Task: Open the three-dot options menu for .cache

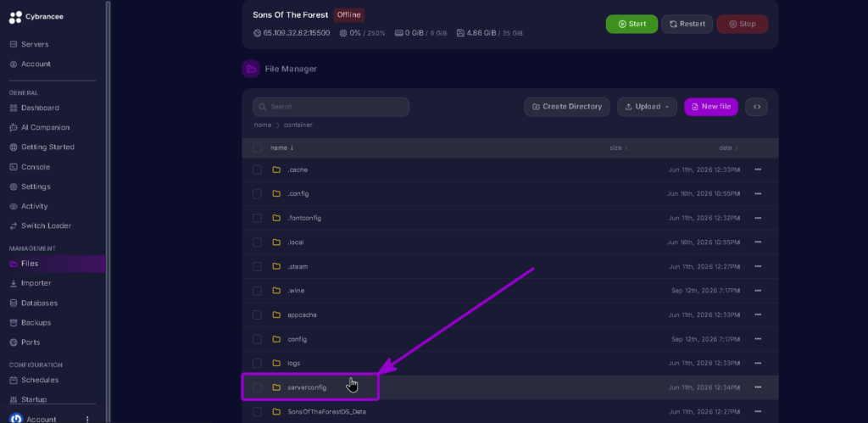Action: (758, 170)
